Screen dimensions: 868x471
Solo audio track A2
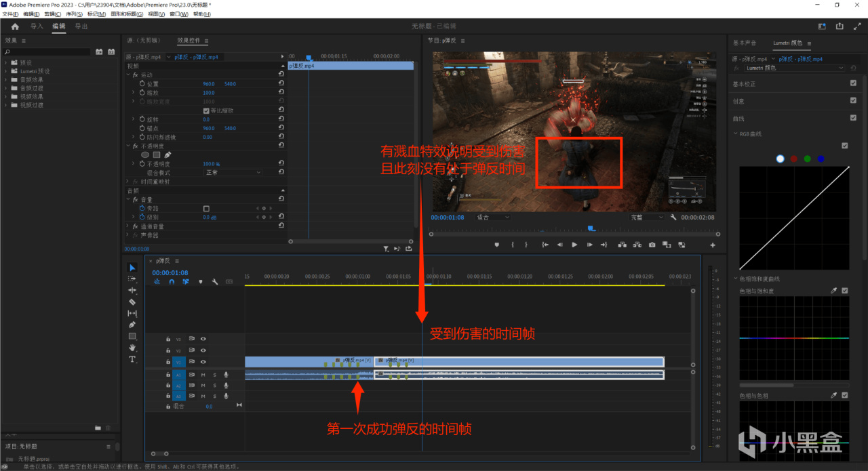coord(214,385)
